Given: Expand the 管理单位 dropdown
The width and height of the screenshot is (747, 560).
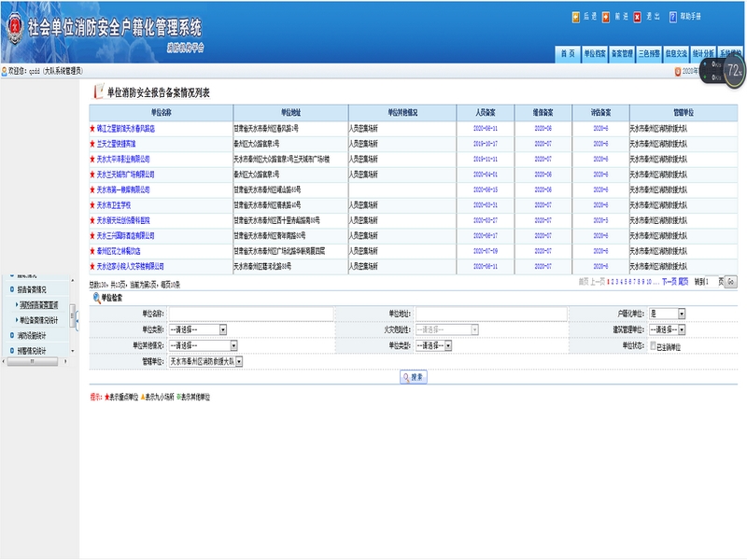Looking at the screenshot, I should point(239,361).
